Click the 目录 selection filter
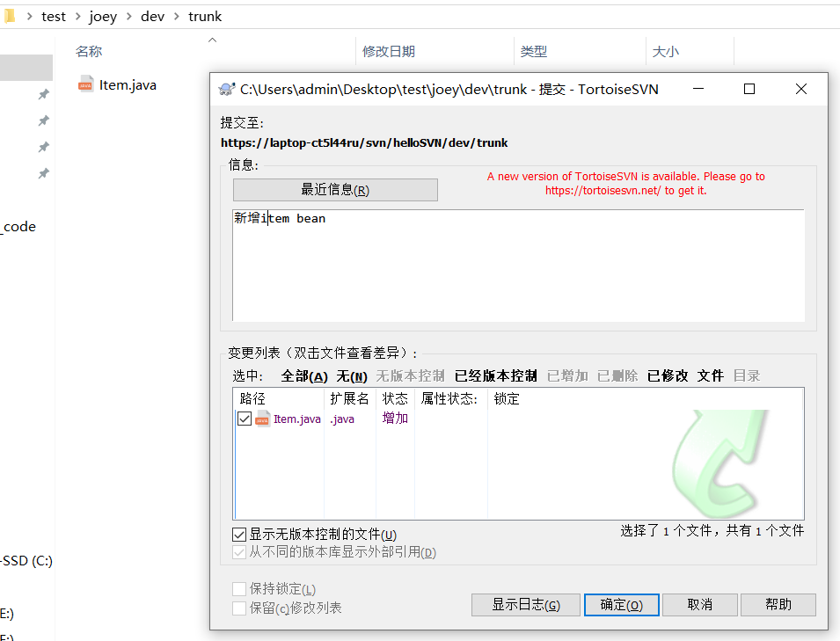 click(747, 376)
